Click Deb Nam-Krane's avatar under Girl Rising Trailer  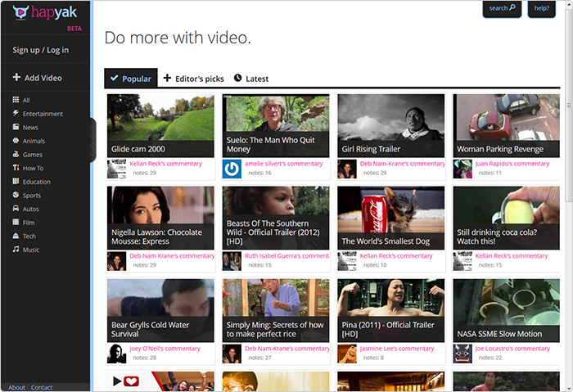[x=347, y=169]
